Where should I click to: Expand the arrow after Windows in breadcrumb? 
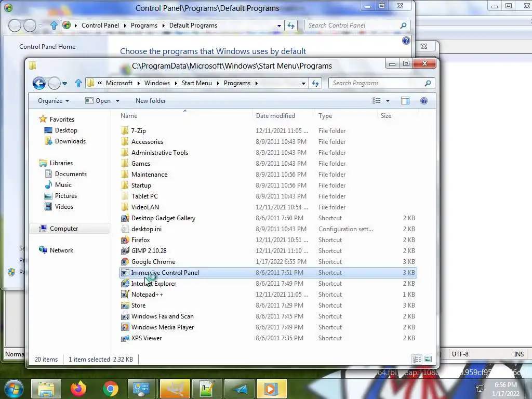[x=176, y=83]
